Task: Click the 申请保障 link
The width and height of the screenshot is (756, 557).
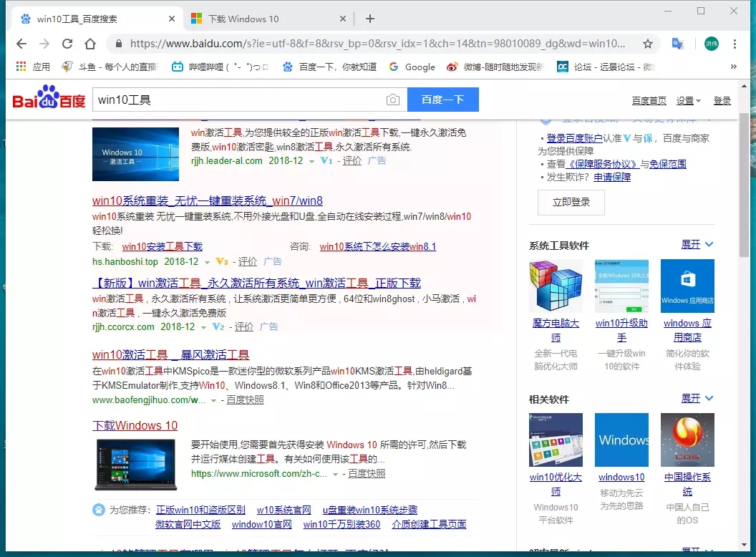Action: point(612,177)
